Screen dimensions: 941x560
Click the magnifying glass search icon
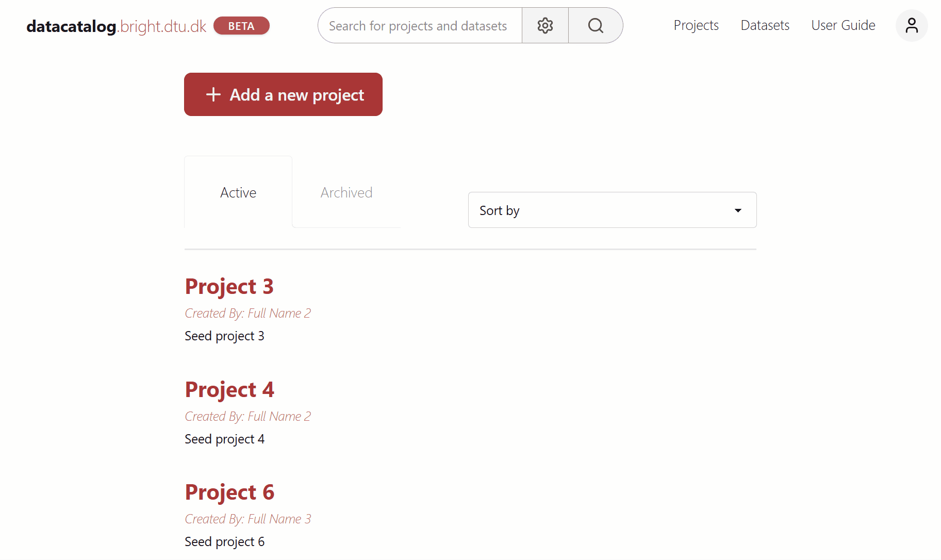pos(596,25)
